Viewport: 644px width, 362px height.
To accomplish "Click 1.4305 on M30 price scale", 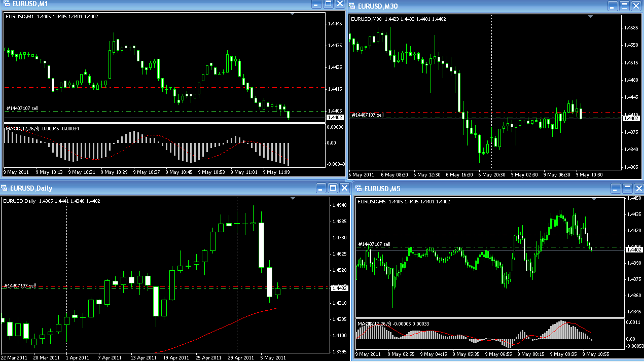I will point(631,167).
